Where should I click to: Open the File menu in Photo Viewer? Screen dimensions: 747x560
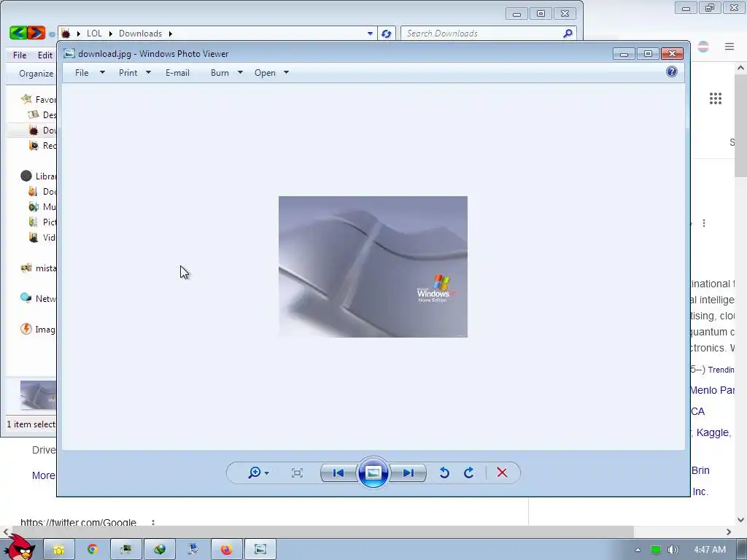(x=82, y=73)
